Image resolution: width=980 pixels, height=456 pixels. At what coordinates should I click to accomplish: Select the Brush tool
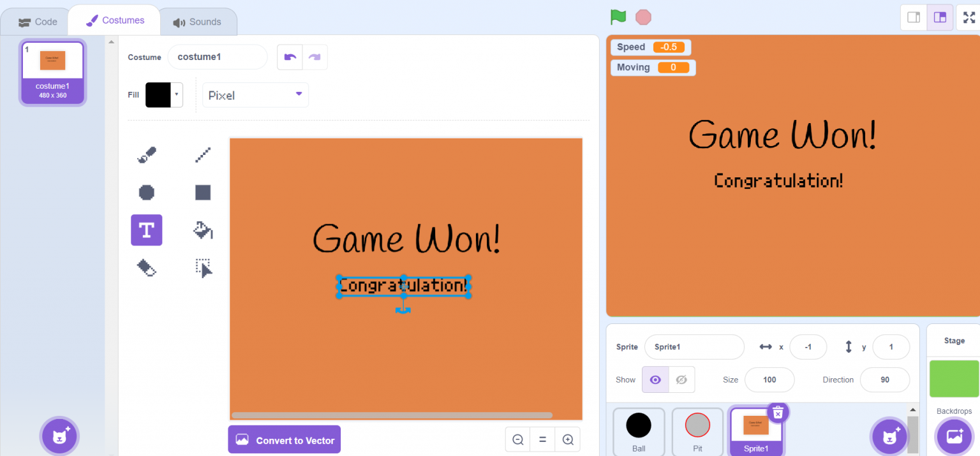[x=146, y=154]
